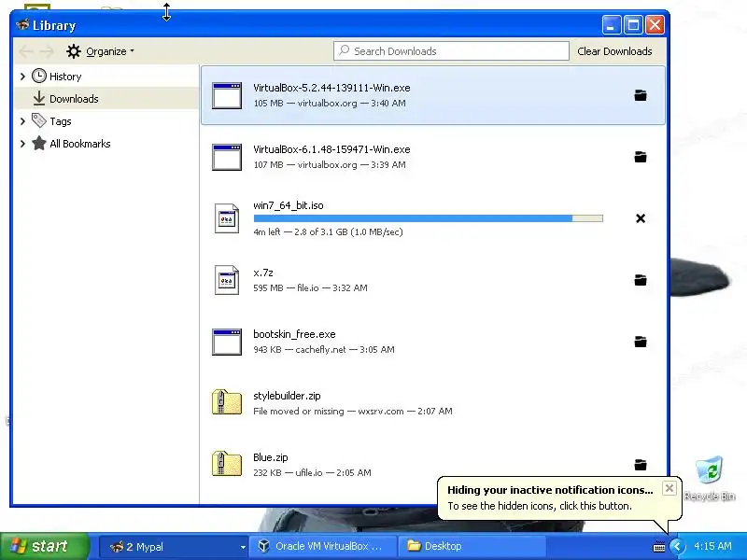The width and height of the screenshot is (747, 560).
Task: Click the Downloads arrow icon in sidebar
Action: click(x=39, y=99)
